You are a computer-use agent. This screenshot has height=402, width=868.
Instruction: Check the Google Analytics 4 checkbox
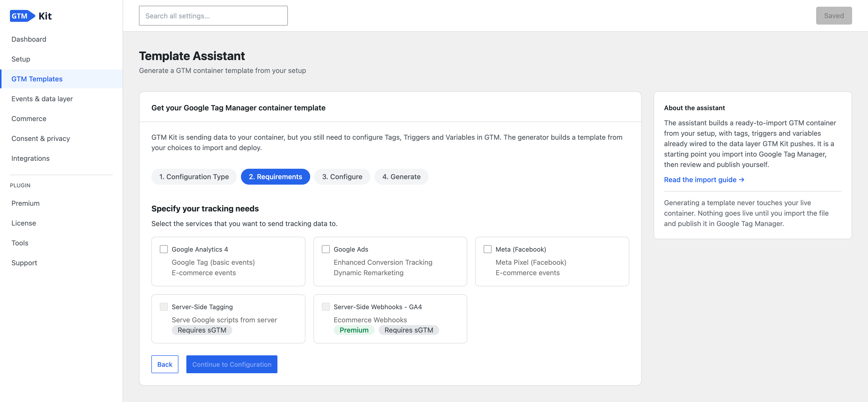pos(164,249)
